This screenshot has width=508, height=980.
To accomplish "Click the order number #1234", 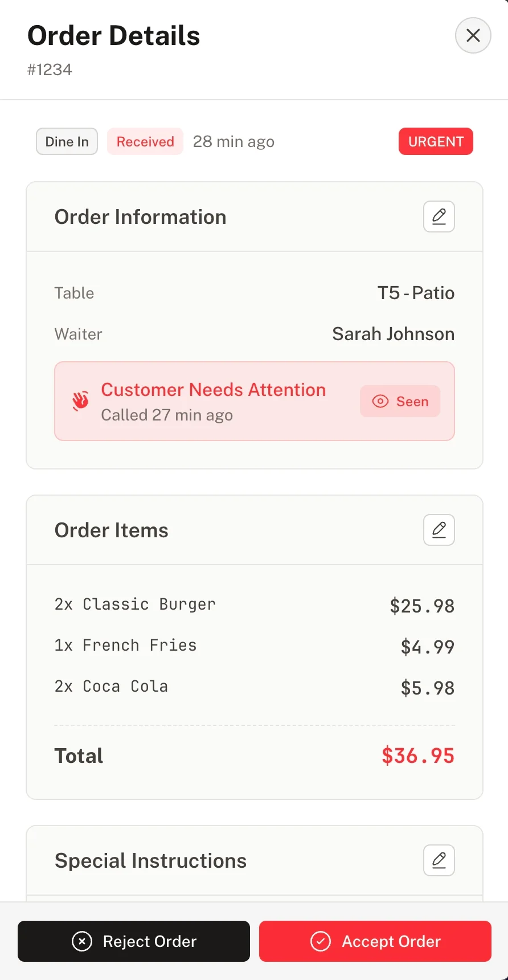I will [x=50, y=70].
